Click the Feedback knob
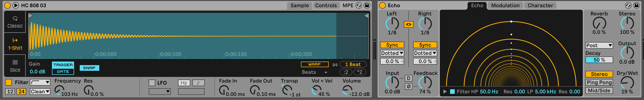This screenshot has width=644, height=100. pyautogui.click(x=425, y=83)
